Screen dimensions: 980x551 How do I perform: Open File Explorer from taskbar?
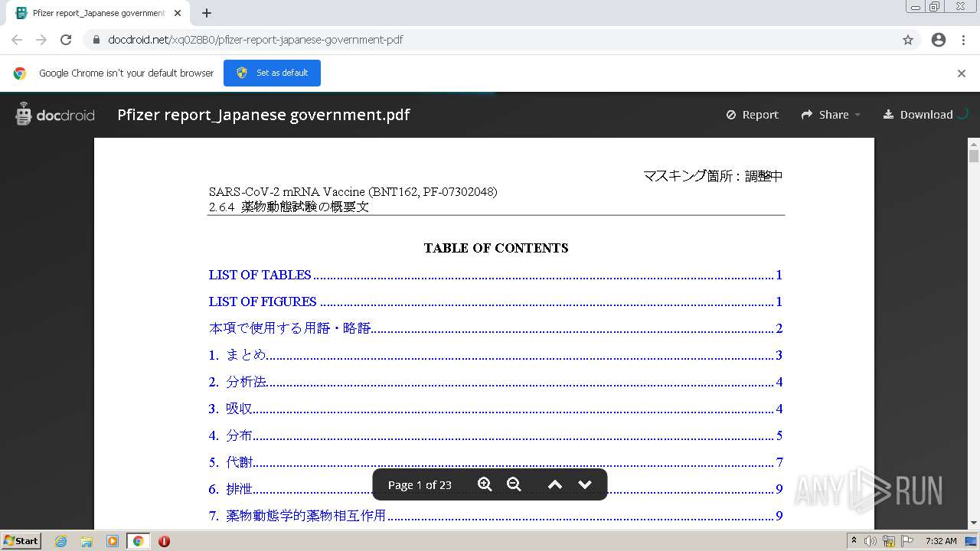pyautogui.click(x=87, y=541)
